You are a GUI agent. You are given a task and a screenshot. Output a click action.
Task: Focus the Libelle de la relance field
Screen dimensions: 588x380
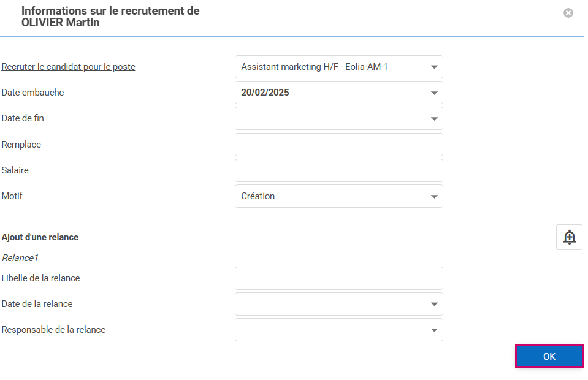pos(338,278)
